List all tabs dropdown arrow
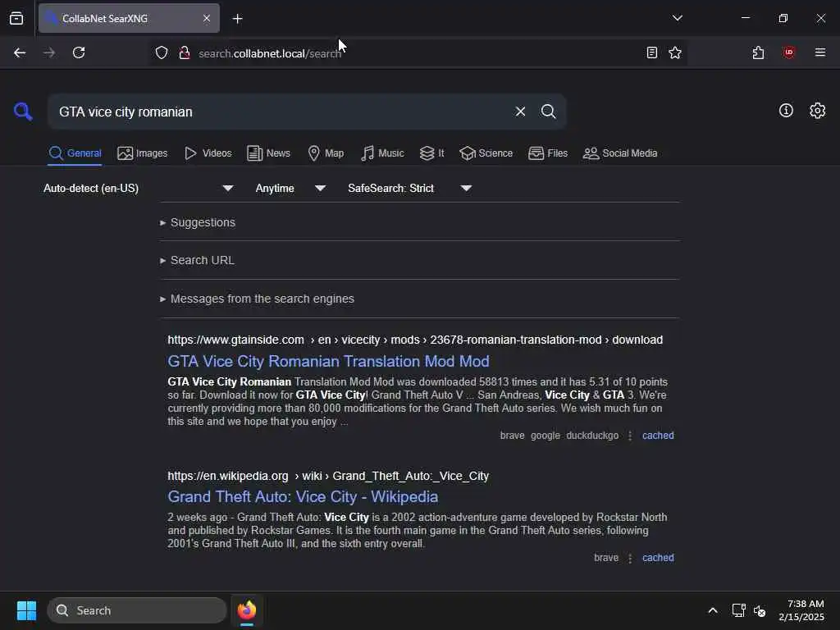 [x=677, y=18]
